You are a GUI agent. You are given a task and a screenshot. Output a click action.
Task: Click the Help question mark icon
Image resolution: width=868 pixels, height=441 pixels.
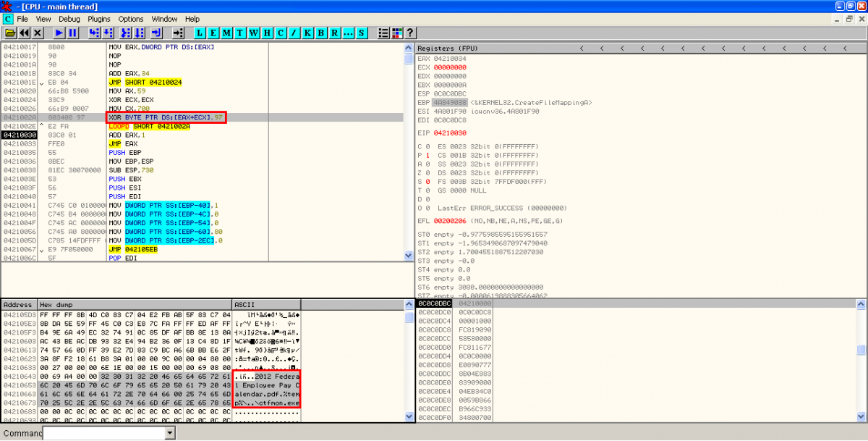409,33
